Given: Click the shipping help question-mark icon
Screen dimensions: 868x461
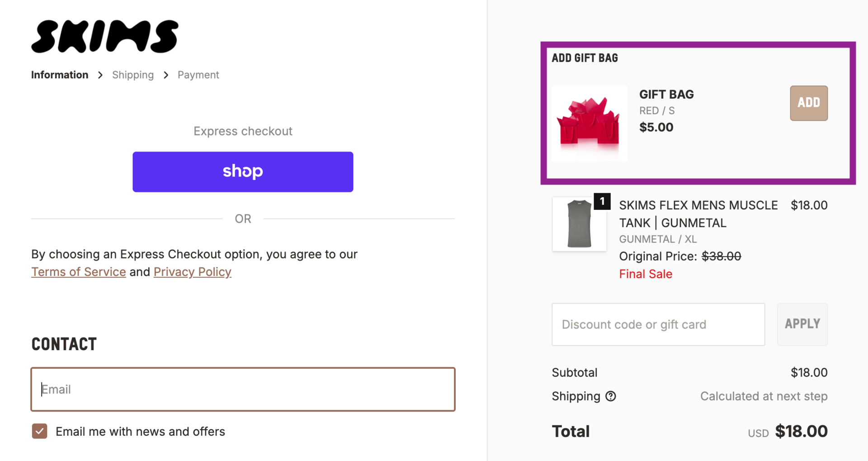Looking at the screenshot, I should (611, 396).
